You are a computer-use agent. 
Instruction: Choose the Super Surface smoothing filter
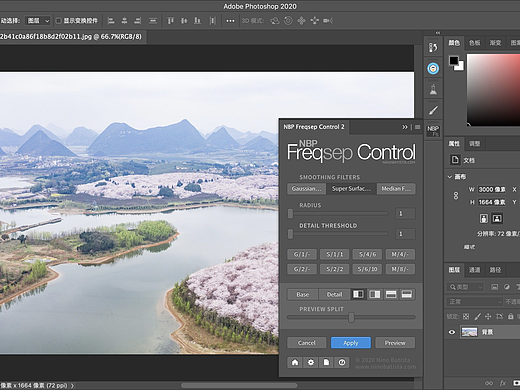pyautogui.click(x=351, y=189)
